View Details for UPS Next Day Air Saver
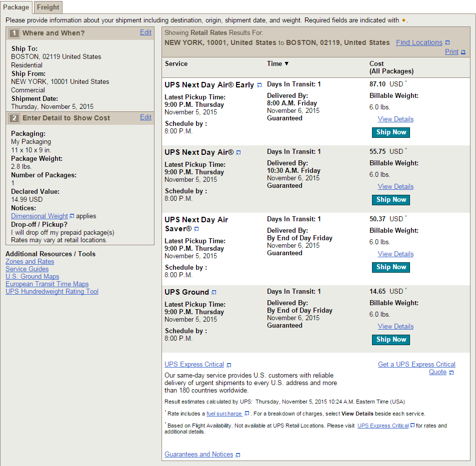 395,254
